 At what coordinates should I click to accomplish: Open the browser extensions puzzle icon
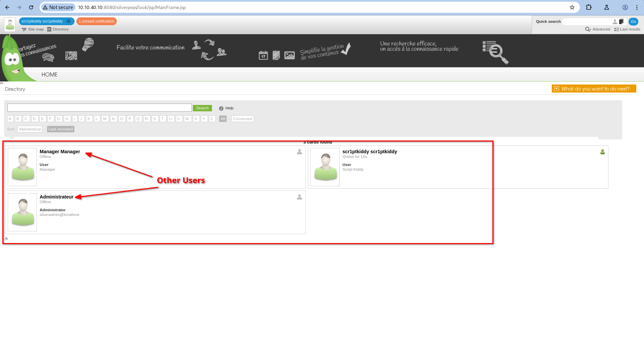pos(589,7)
